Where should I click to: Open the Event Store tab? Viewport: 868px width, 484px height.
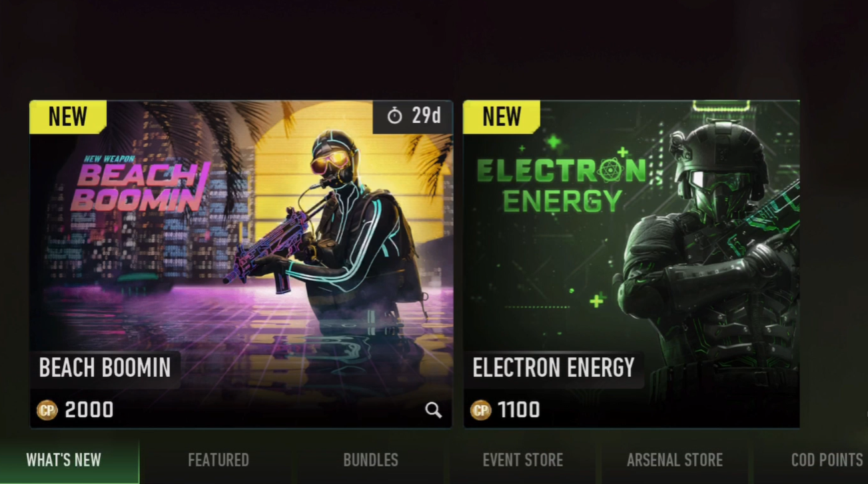pyautogui.click(x=523, y=460)
